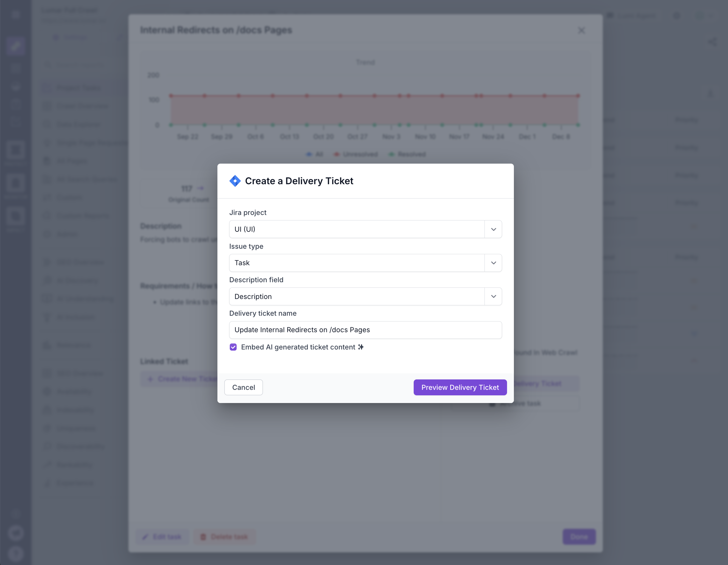This screenshot has width=728, height=565.
Task: Uncheck Embed AI generated ticket content
Action: (x=233, y=347)
